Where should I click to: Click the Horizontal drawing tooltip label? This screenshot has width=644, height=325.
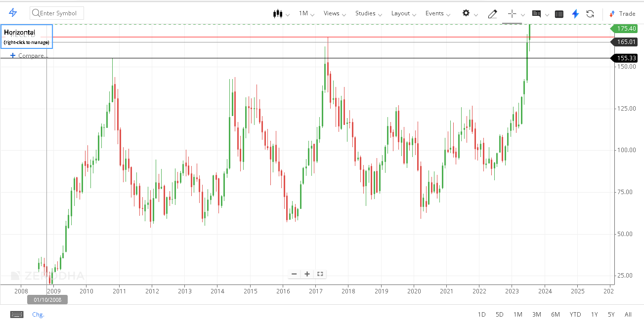click(27, 37)
